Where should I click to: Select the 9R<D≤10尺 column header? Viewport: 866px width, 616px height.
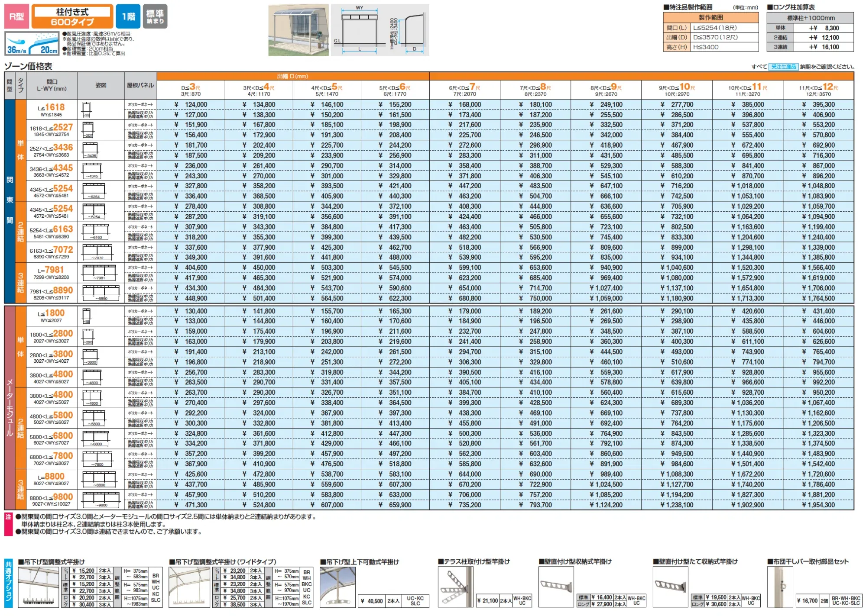pos(677,90)
